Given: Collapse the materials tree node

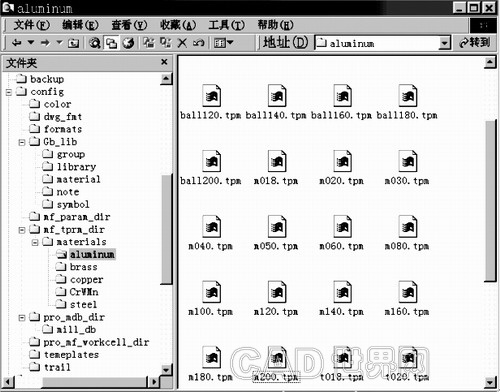Looking at the screenshot, I should (35, 242).
